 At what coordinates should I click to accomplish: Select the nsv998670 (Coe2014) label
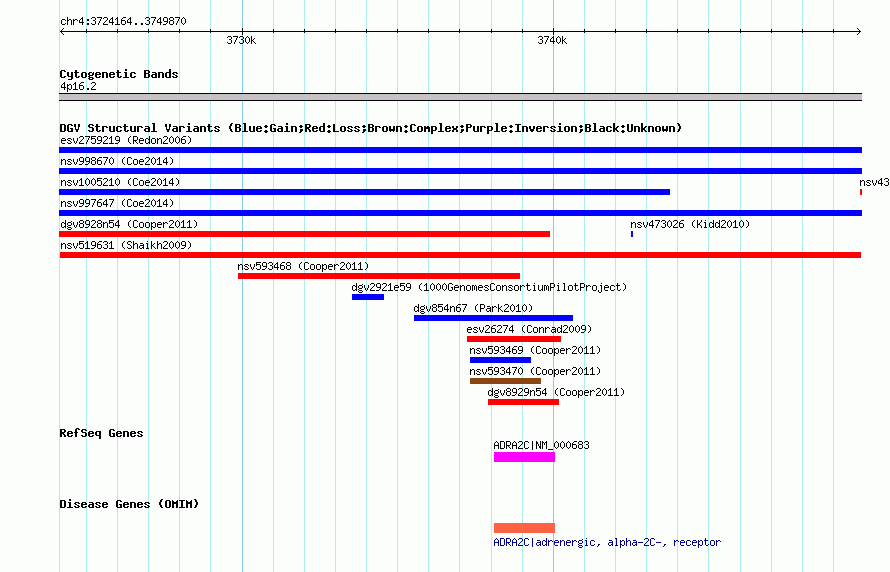click(x=117, y=161)
